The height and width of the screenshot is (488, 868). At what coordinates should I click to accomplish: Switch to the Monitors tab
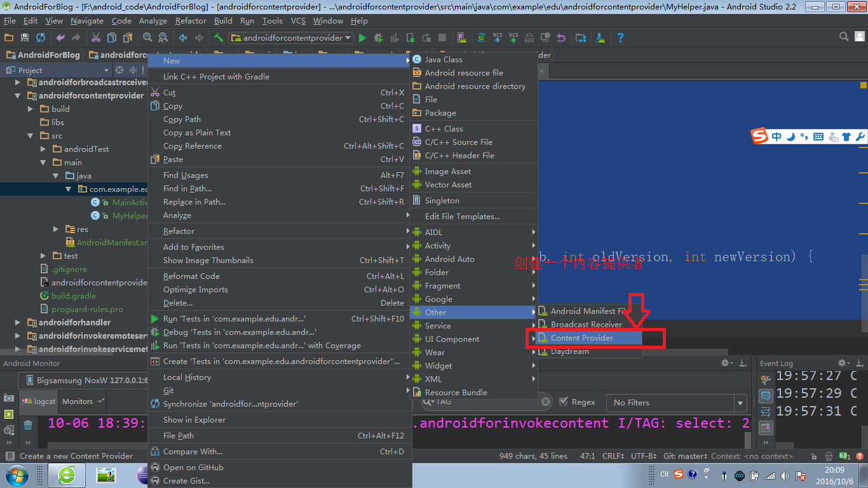82,402
